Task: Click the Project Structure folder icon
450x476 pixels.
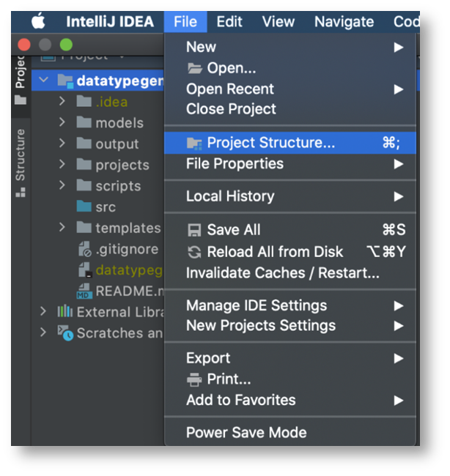Action: pos(194,144)
